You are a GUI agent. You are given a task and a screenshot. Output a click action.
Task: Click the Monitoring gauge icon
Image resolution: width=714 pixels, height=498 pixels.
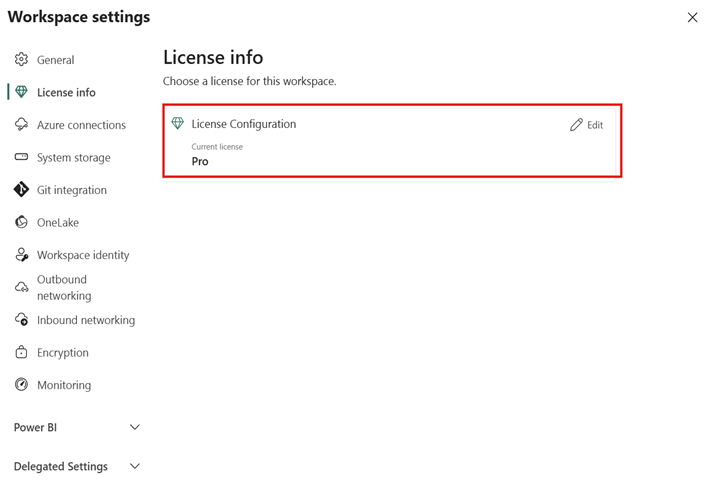pyautogui.click(x=21, y=385)
